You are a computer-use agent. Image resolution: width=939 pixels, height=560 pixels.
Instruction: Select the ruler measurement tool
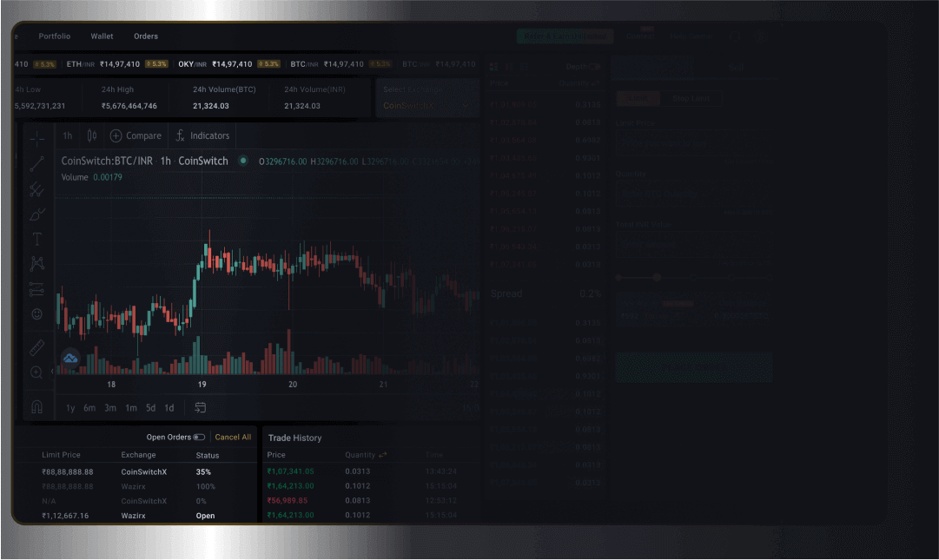[36, 346]
